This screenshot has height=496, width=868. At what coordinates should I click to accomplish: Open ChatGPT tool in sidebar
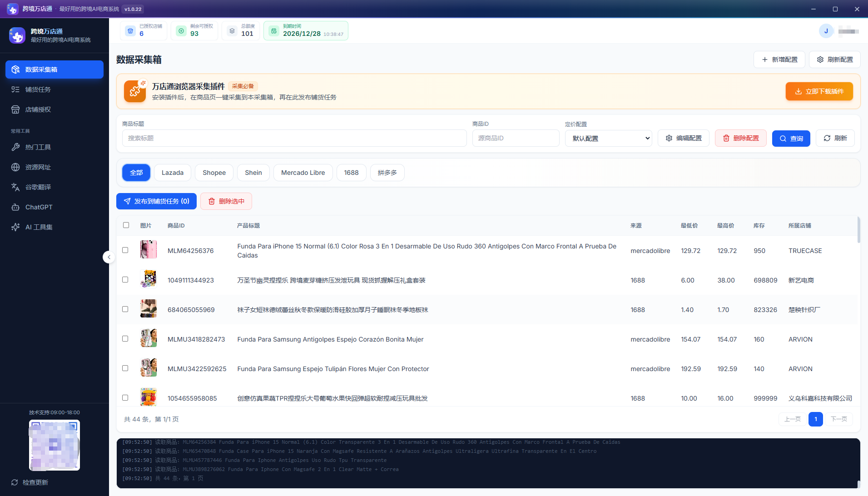click(55, 207)
